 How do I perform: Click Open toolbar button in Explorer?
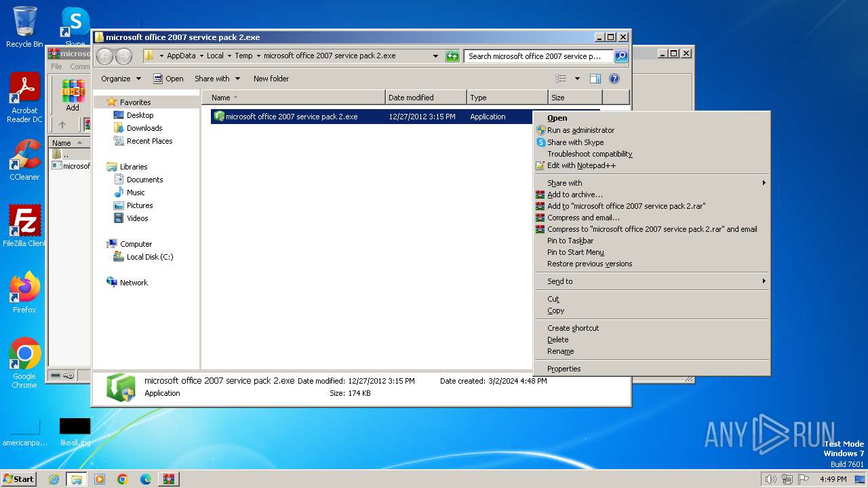168,79
